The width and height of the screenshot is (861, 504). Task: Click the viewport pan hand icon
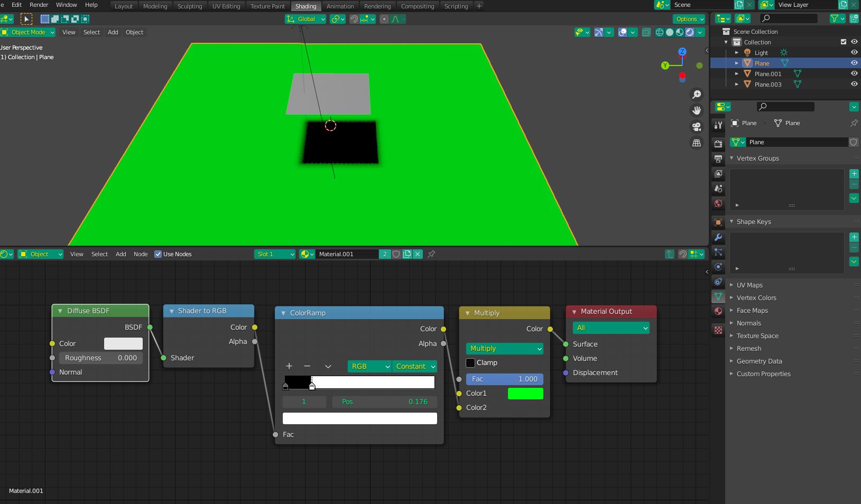click(697, 110)
